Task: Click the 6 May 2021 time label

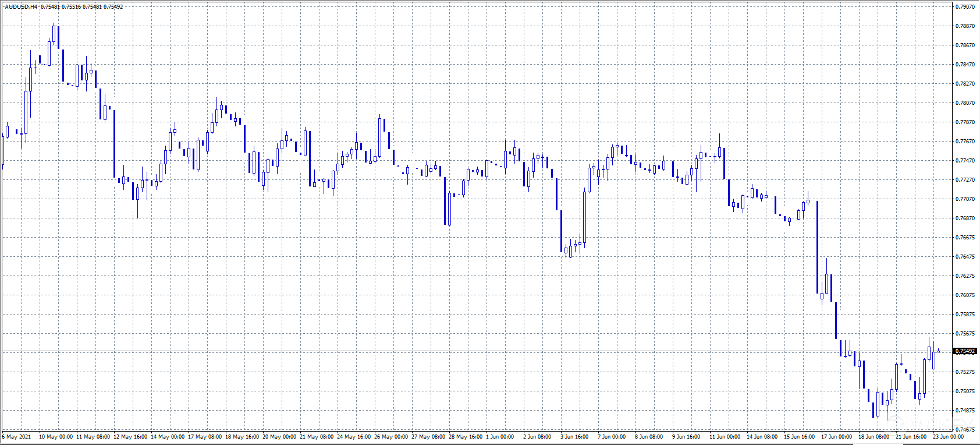Action: (16, 437)
